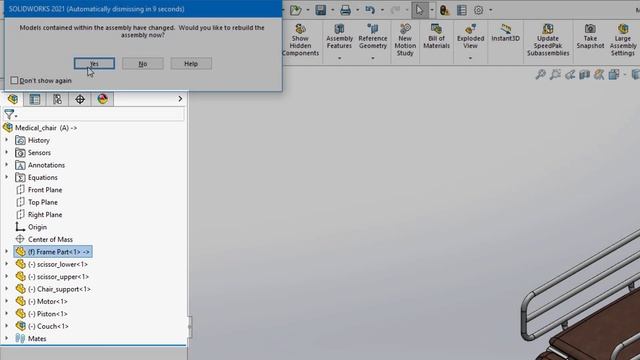Expand the Equations folder
The image size is (640, 360).
click(x=7, y=177)
